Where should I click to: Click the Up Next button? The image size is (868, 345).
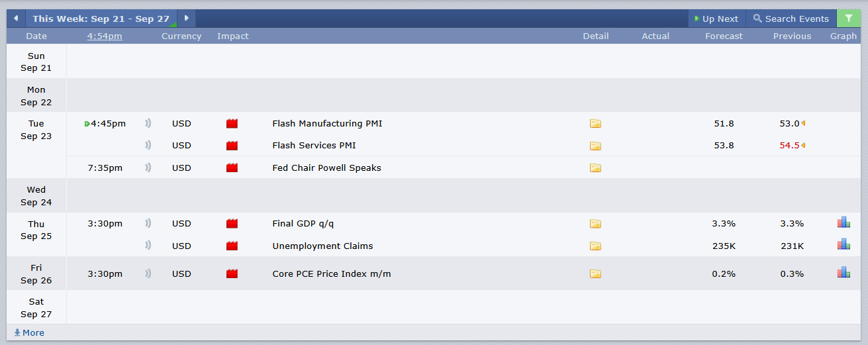[x=716, y=19]
